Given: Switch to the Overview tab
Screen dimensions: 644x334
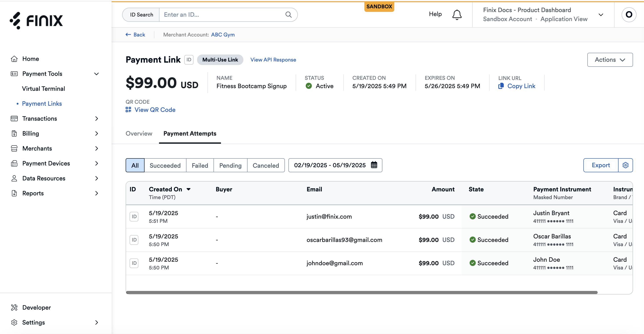Looking at the screenshot, I should coord(139,134).
